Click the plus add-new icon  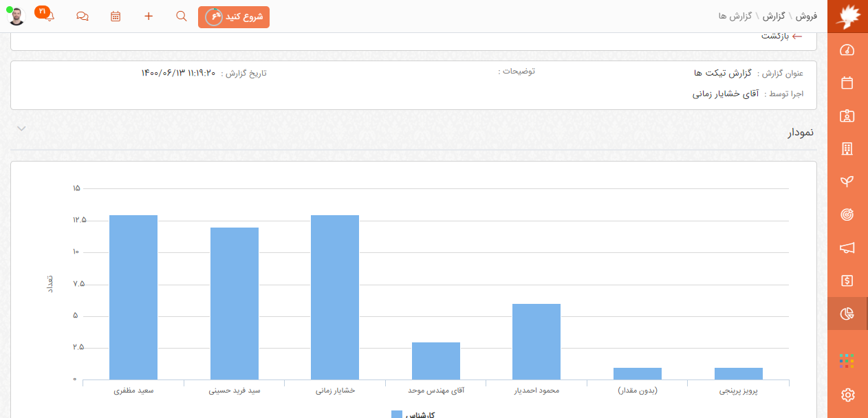(x=149, y=16)
